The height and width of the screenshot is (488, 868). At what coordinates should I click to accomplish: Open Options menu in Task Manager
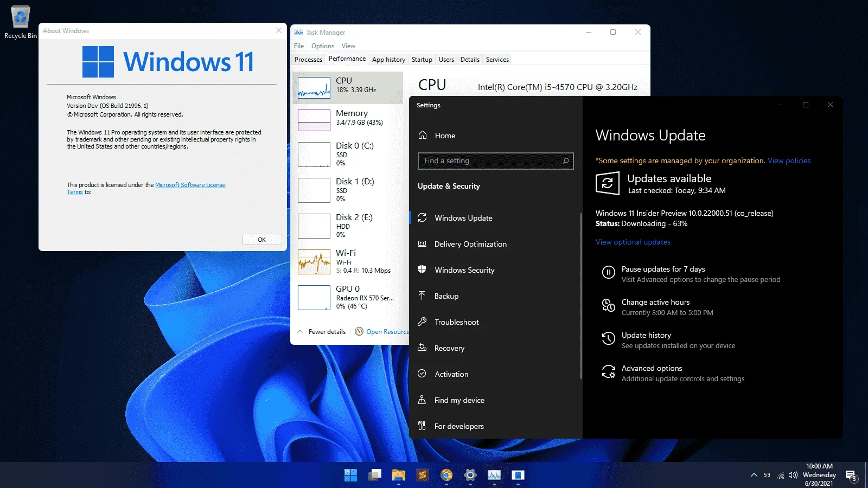[x=323, y=46]
